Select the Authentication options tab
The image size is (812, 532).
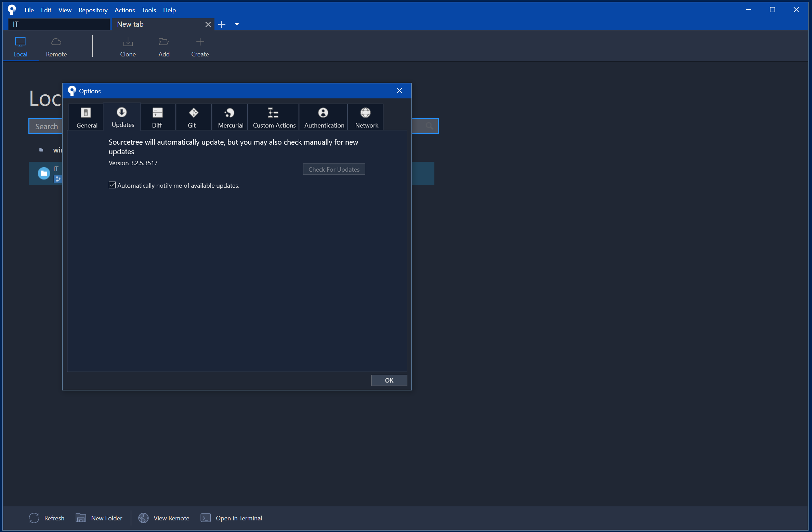(324, 117)
